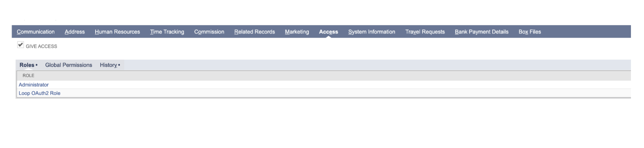
Task: Open the Bank Payment Details tab
Action: pyautogui.click(x=481, y=32)
